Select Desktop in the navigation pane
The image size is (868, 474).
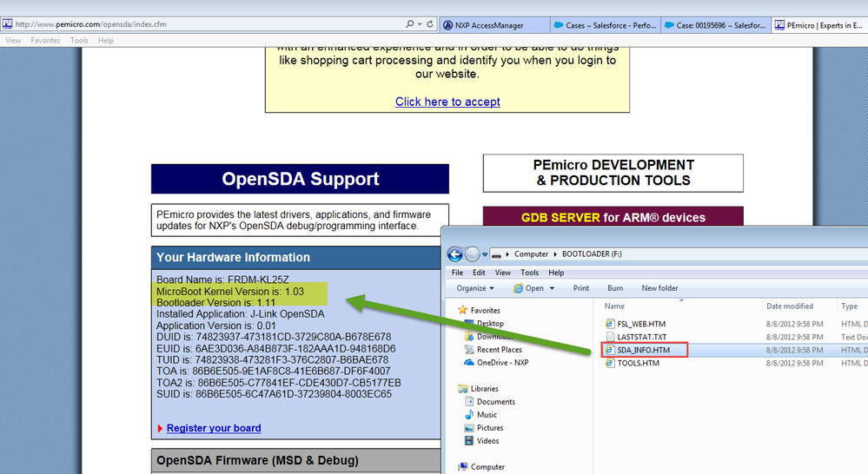pyautogui.click(x=490, y=324)
